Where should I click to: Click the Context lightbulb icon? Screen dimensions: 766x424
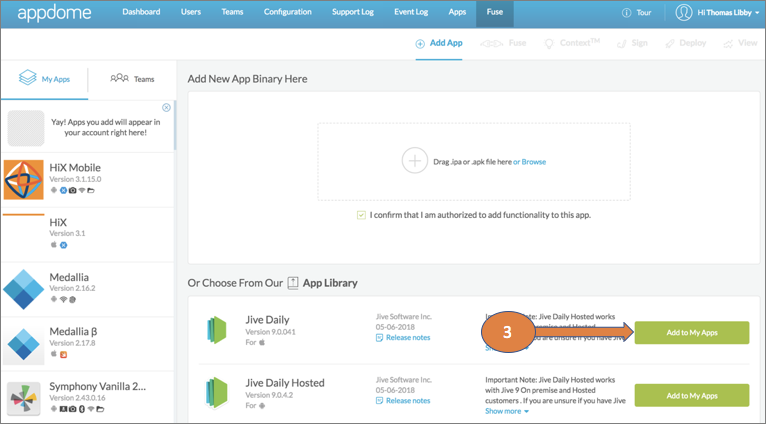pyautogui.click(x=549, y=43)
